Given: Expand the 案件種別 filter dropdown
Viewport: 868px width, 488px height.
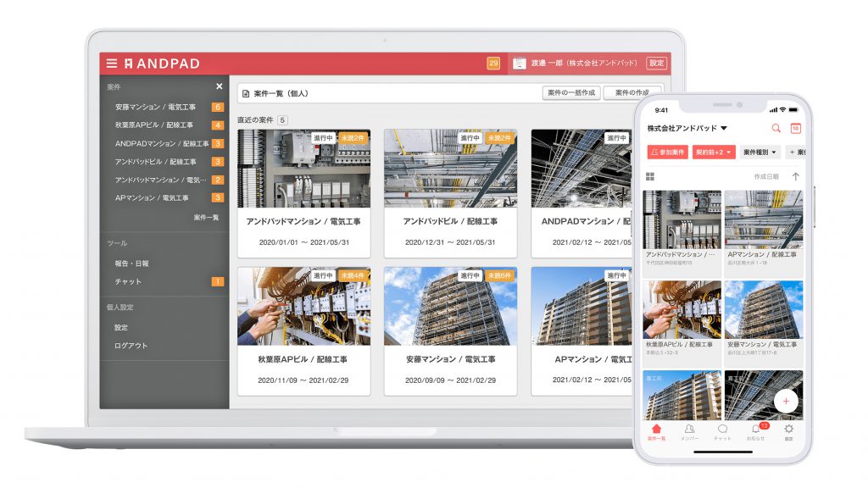Looking at the screenshot, I should point(759,152).
